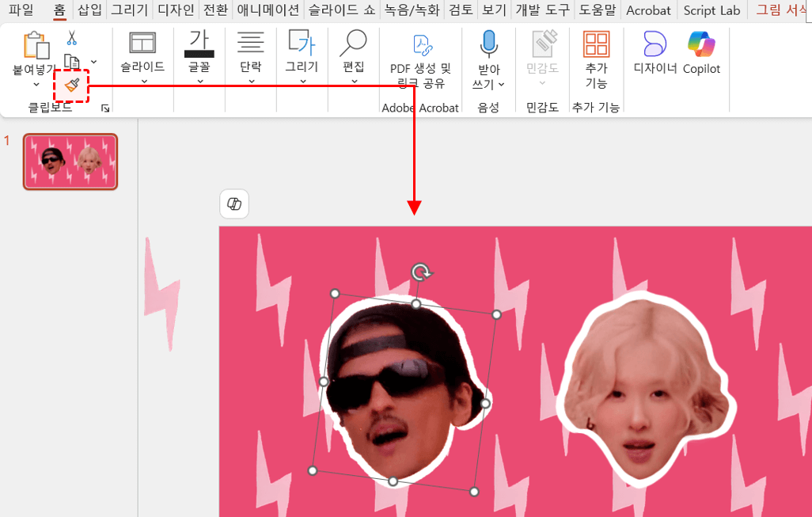Expand the 받아쓰기 chevron menu
This screenshot has height=517, width=812.
(503, 85)
